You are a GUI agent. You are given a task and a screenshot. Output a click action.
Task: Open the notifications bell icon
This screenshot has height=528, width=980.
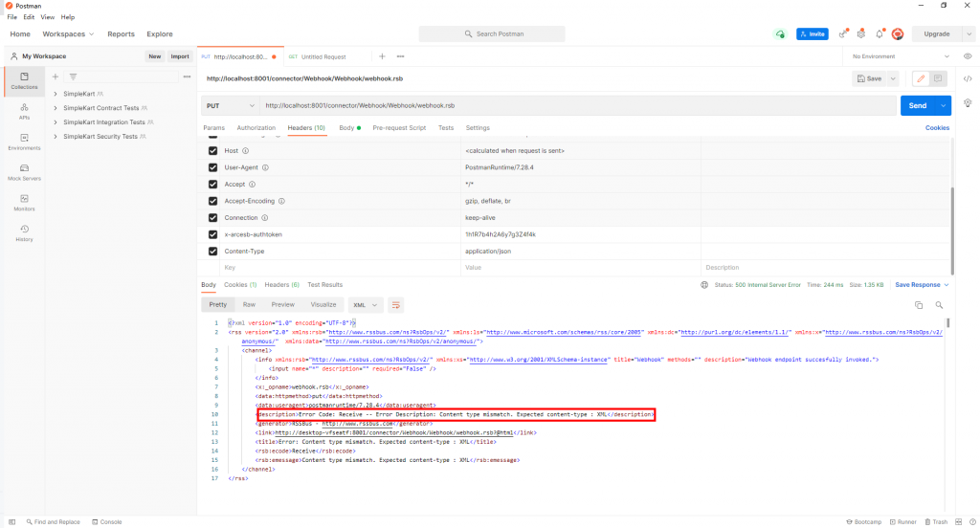(880, 33)
